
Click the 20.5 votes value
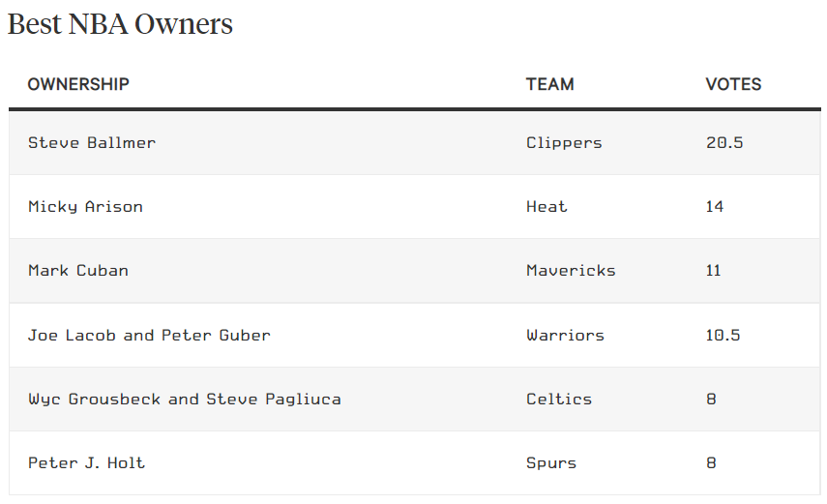coord(724,142)
